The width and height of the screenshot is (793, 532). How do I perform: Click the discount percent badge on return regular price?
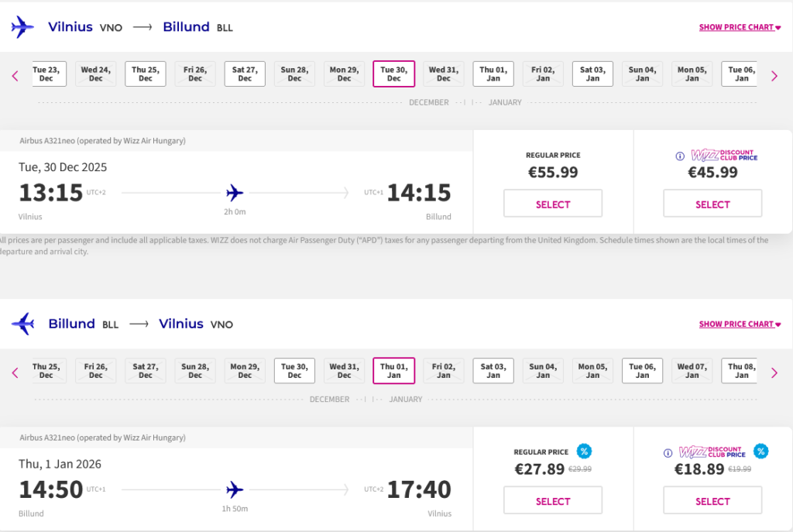(x=584, y=451)
